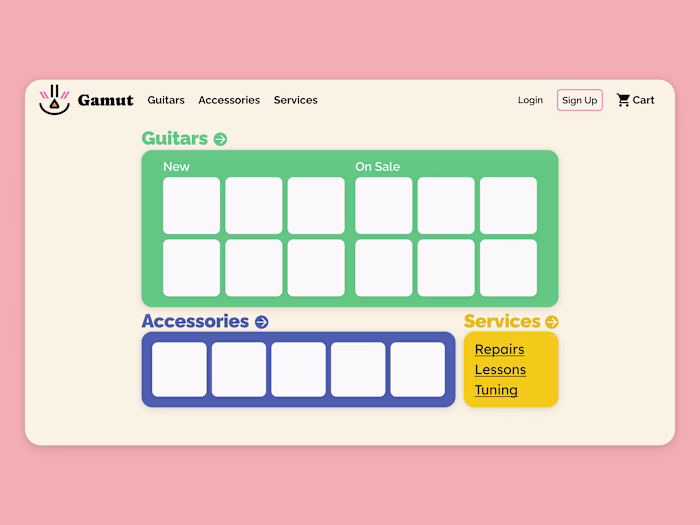Click the blue arrow beside Accessories heading
Viewport: 700px width, 525px height.
(x=262, y=322)
